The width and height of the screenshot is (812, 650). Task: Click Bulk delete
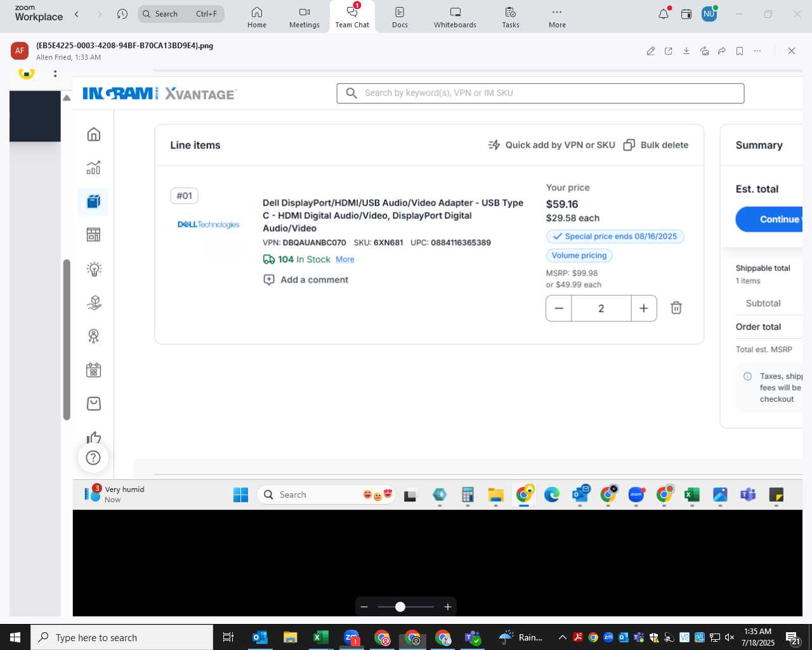[656, 145]
